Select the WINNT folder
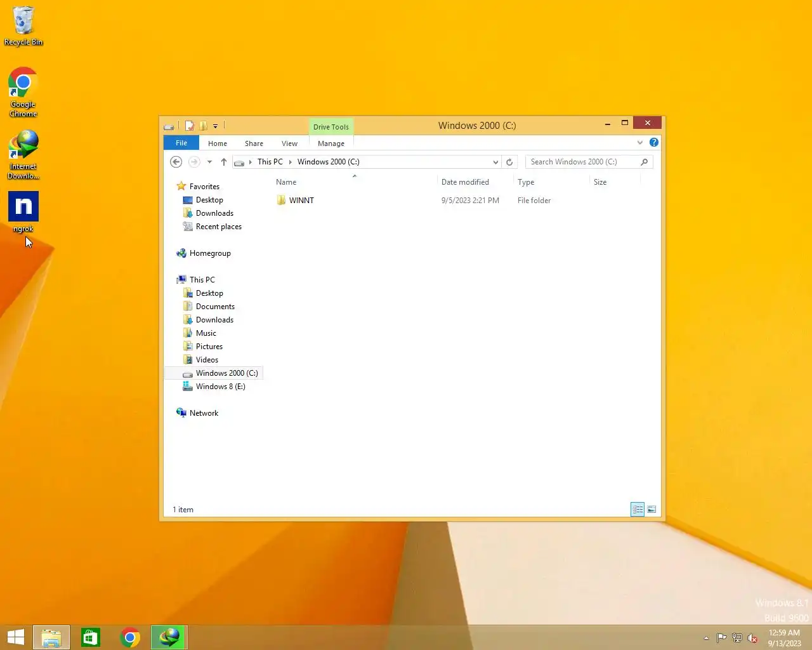Image resolution: width=812 pixels, height=650 pixels. coord(296,201)
